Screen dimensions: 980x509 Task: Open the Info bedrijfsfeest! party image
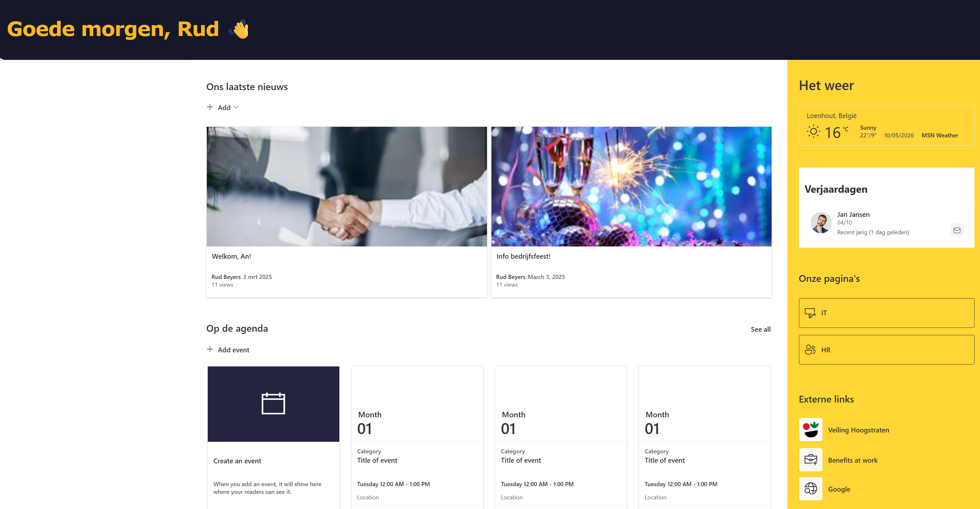pyautogui.click(x=631, y=187)
